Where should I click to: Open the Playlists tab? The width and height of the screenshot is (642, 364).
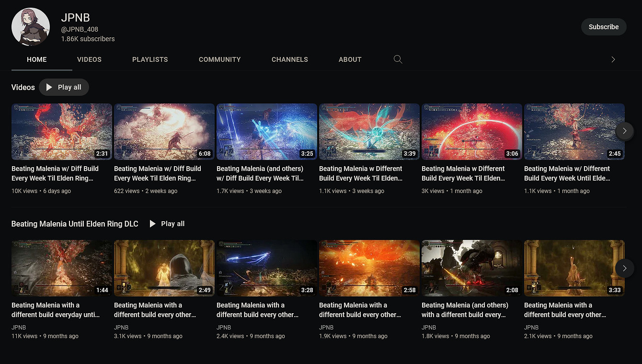[x=150, y=59]
